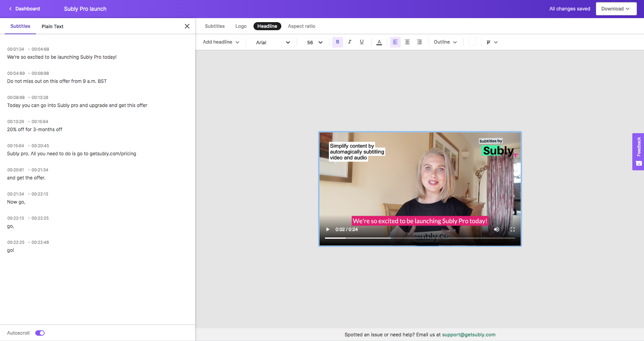This screenshot has height=341, width=644.
Task: Open the Aspect ratio tab
Action: pyautogui.click(x=301, y=26)
